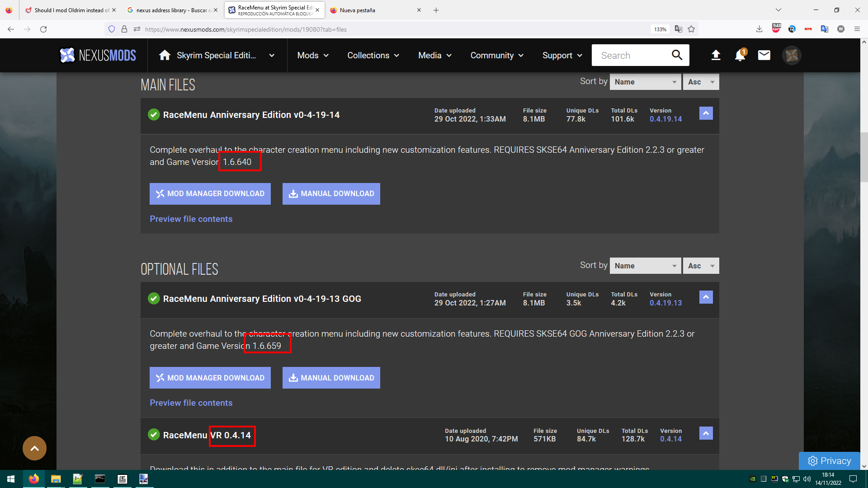Click version 0.4.19.14 value
Image resolution: width=868 pixels, height=488 pixels.
point(665,119)
